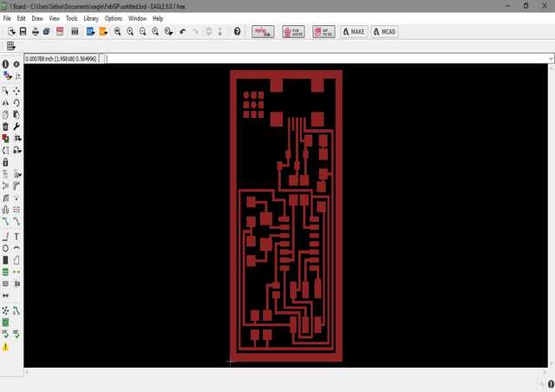Open the Options menu
555x392 pixels.
[114, 18]
